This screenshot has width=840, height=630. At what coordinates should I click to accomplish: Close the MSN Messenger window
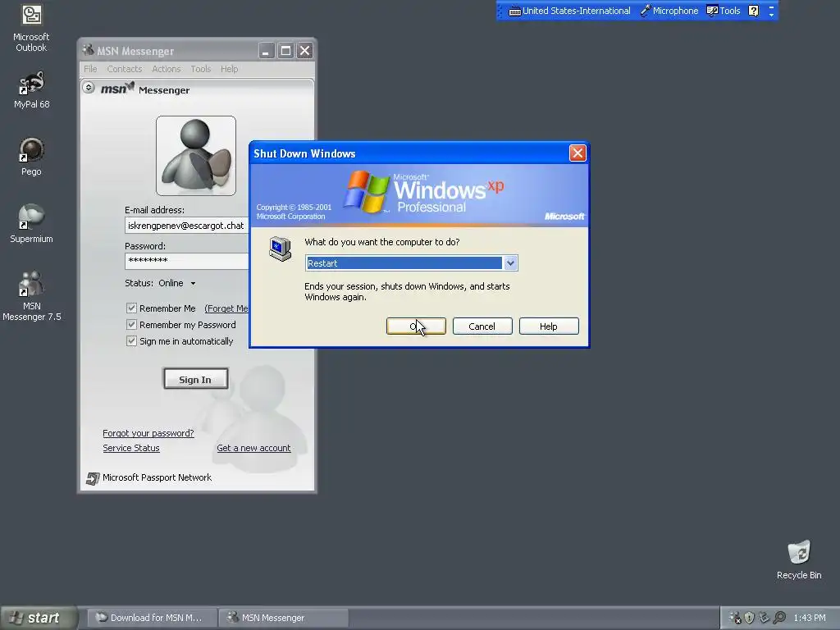[x=305, y=51]
